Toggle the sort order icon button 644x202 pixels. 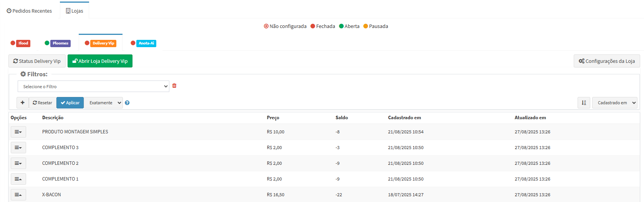[584, 103]
